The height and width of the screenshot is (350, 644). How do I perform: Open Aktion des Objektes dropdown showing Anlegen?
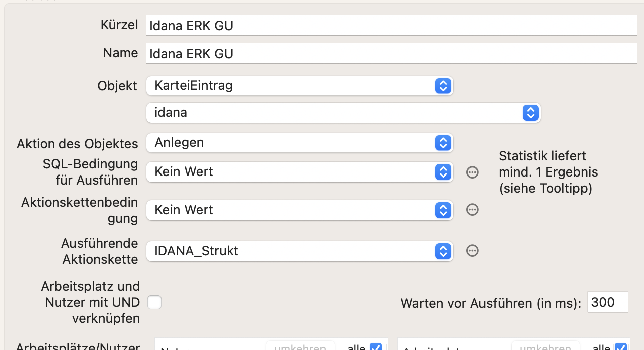[x=300, y=143]
